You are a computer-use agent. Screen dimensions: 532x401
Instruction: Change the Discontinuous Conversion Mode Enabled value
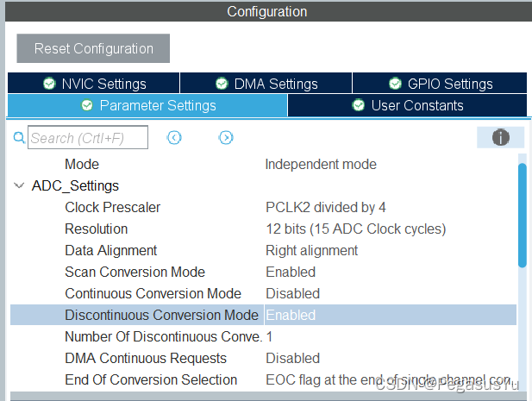[291, 315]
